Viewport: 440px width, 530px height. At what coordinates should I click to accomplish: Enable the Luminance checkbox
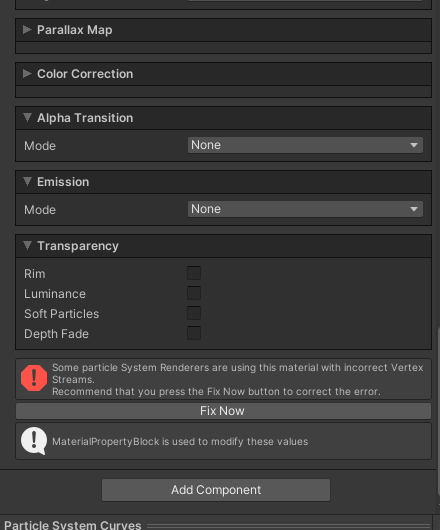click(x=194, y=293)
